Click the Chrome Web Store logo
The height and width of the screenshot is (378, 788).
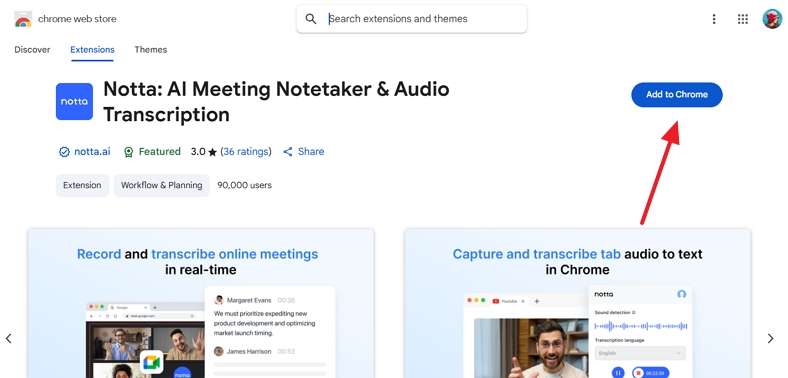pyautogui.click(x=23, y=19)
